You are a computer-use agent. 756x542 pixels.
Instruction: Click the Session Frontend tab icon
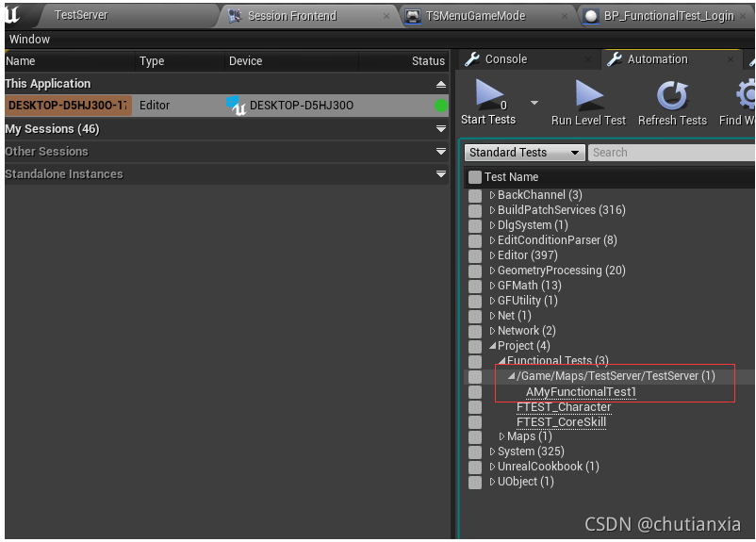pos(235,16)
